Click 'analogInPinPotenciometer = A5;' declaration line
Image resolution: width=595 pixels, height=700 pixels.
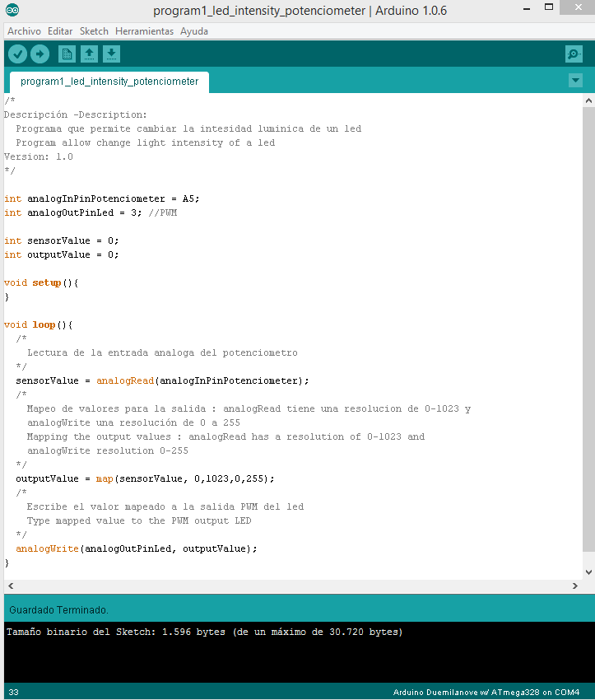tap(102, 198)
